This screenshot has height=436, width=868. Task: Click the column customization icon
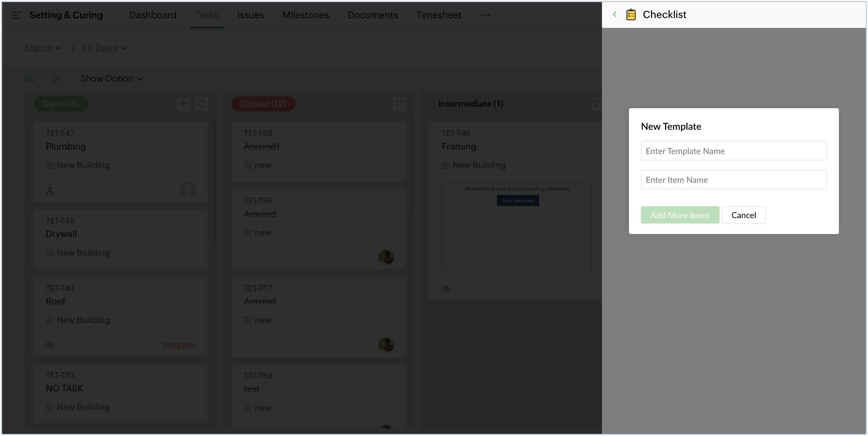pos(29,79)
